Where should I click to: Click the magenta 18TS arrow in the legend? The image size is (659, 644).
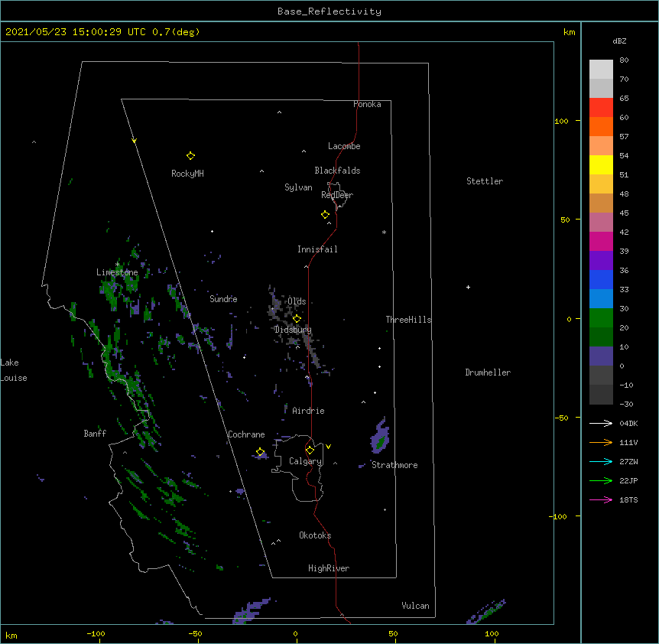point(601,499)
